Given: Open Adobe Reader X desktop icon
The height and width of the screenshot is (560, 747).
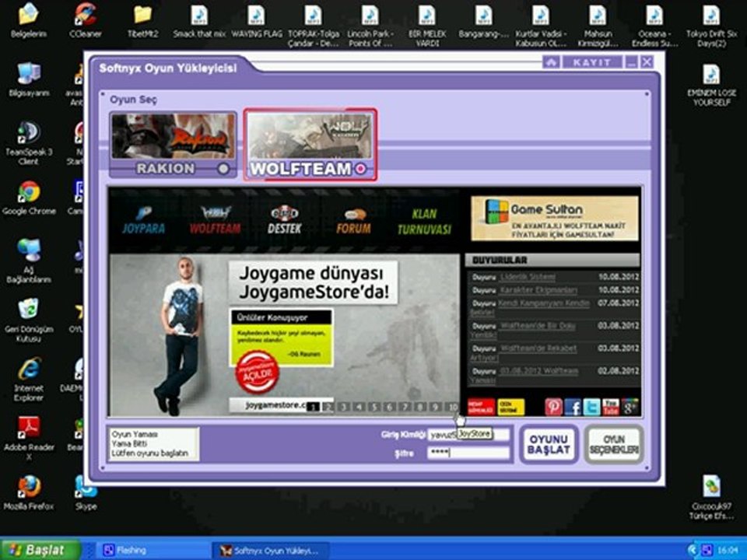Looking at the screenshot, I should point(29,439).
